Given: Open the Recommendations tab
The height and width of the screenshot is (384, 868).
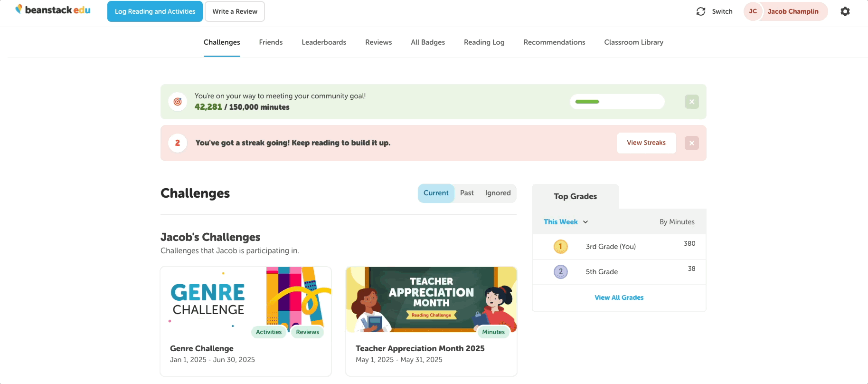Looking at the screenshot, I should click(555, 42).
